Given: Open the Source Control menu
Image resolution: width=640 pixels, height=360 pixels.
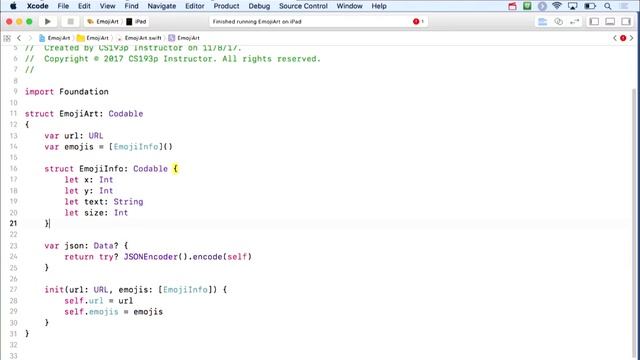Looking at the screenshot, I should pos(303,6).
